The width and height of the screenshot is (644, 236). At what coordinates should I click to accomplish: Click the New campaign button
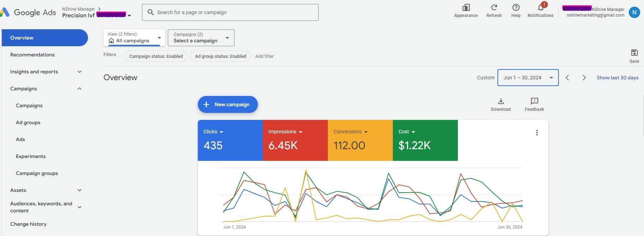228,104
